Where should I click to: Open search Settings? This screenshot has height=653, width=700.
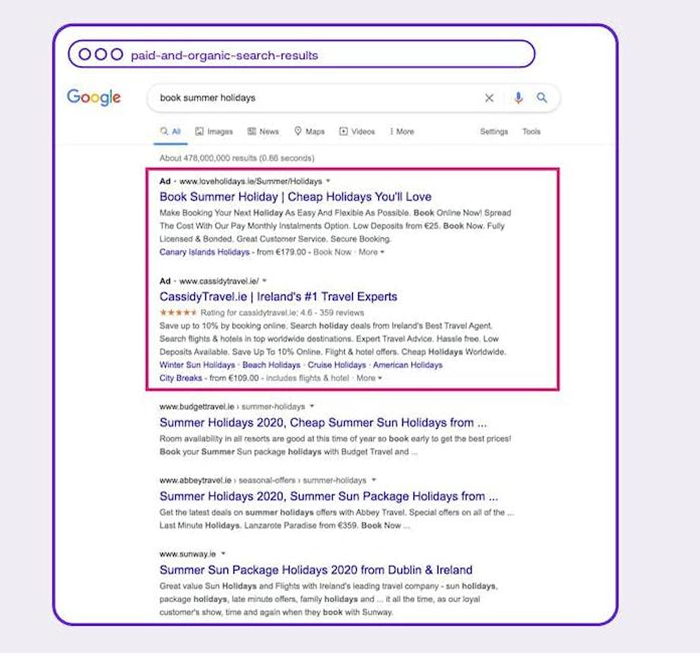[x=494, y=132]
